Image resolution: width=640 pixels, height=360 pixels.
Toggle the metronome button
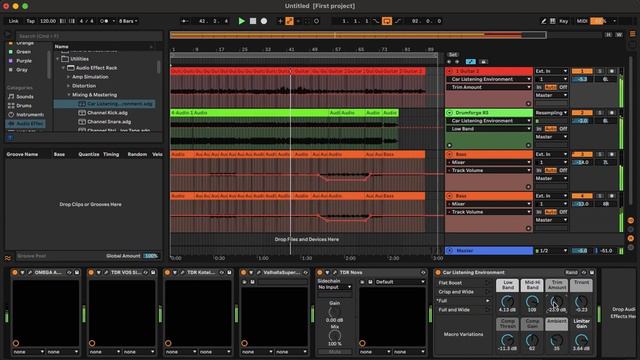tap(104, 21)
